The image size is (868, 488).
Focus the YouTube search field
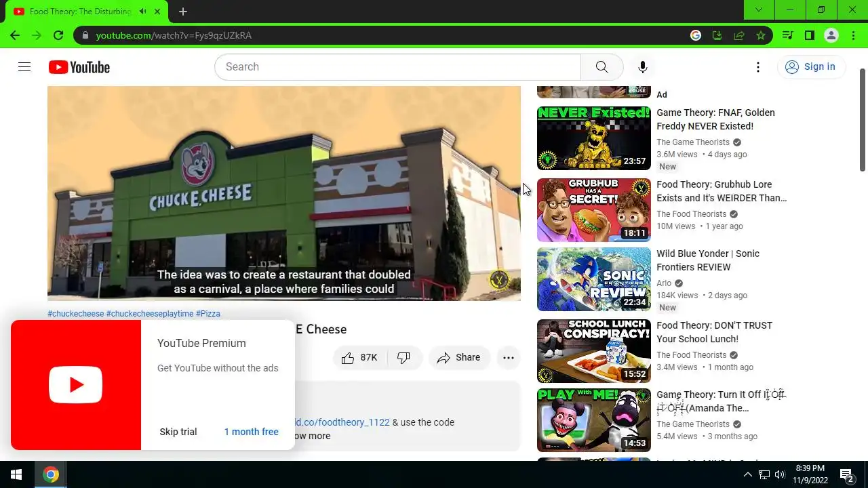tap(397, 66)
